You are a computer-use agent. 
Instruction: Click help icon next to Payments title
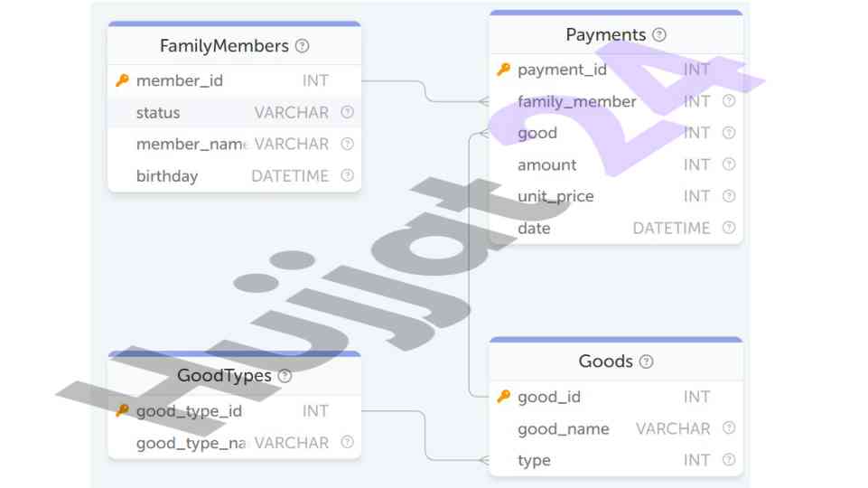click(x=658, y=35)
